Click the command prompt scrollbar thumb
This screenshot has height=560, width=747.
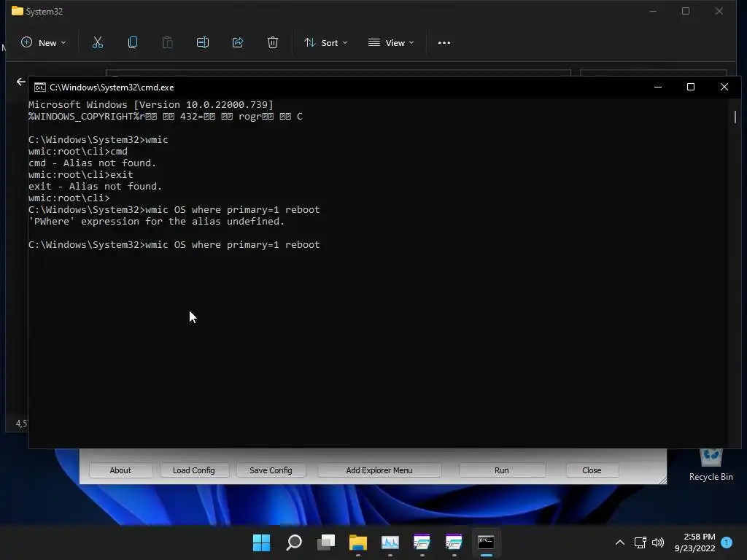click(x=735, y=117)
